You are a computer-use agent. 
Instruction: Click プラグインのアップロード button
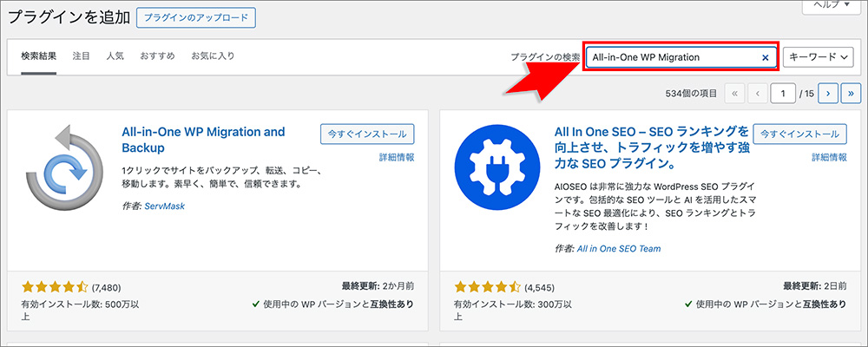pos(196,17)
